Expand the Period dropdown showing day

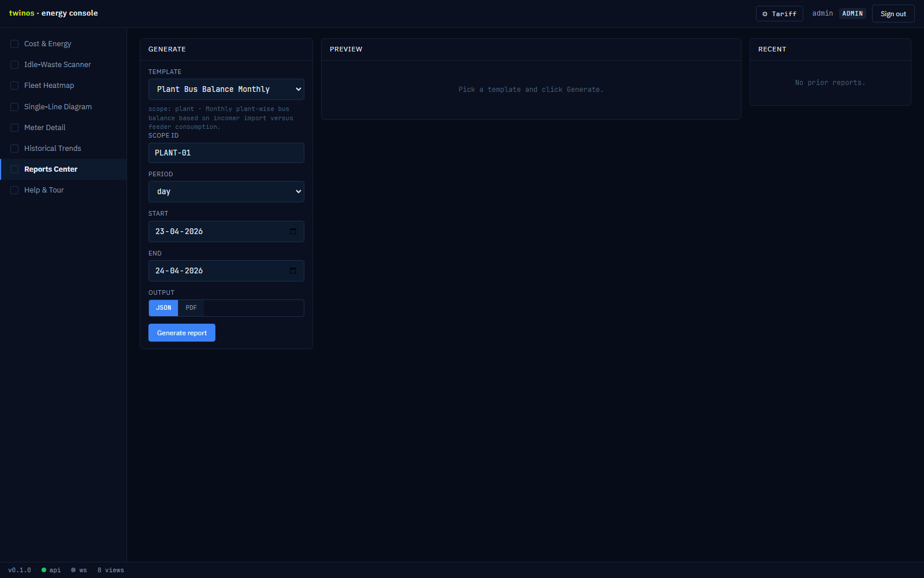tap(226, 191)
